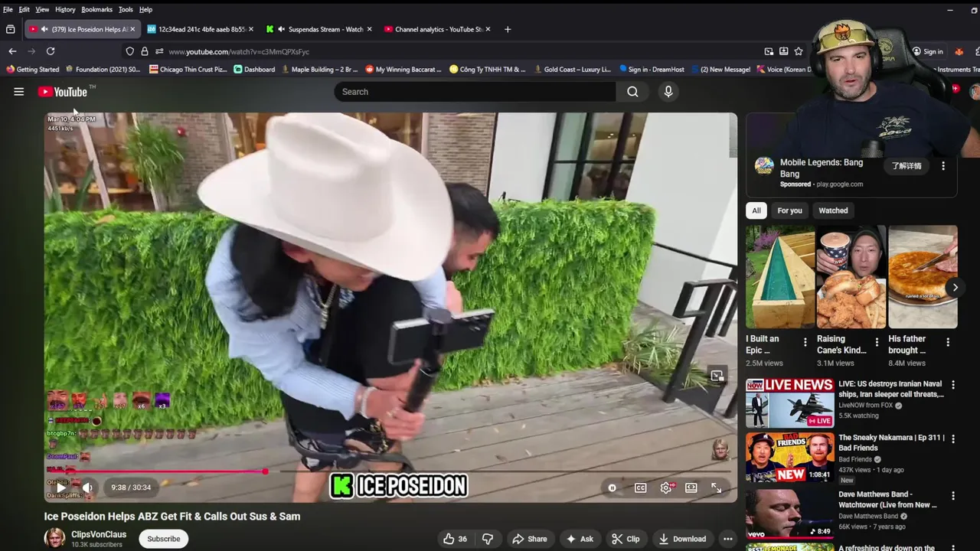
Task: Open the Bookmarks menu
Action: pos(96,9)
